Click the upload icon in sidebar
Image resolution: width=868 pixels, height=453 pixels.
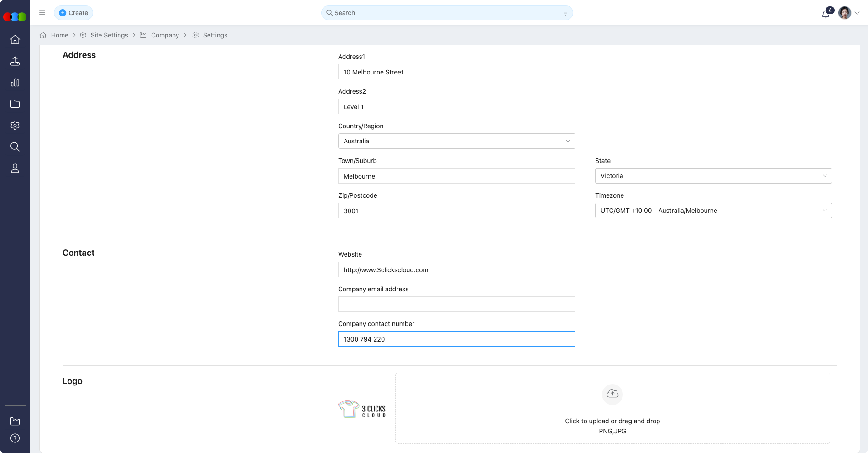pyautogui.click(x=15, y=61)
